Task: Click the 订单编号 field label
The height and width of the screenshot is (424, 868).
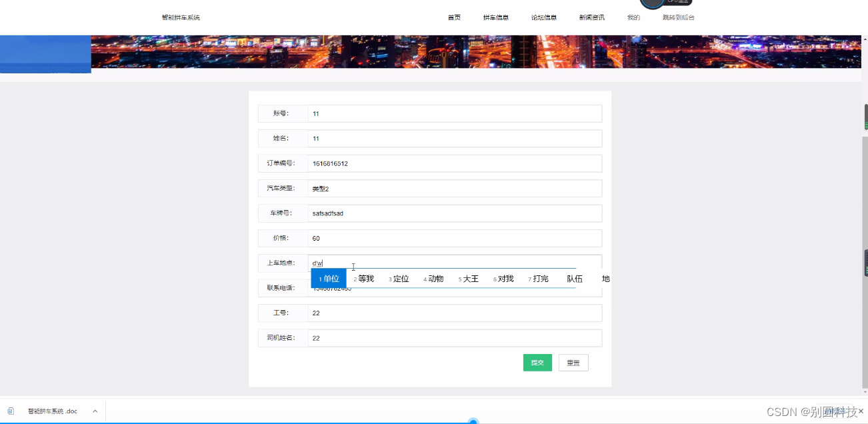Action: (x=281, y=163)
